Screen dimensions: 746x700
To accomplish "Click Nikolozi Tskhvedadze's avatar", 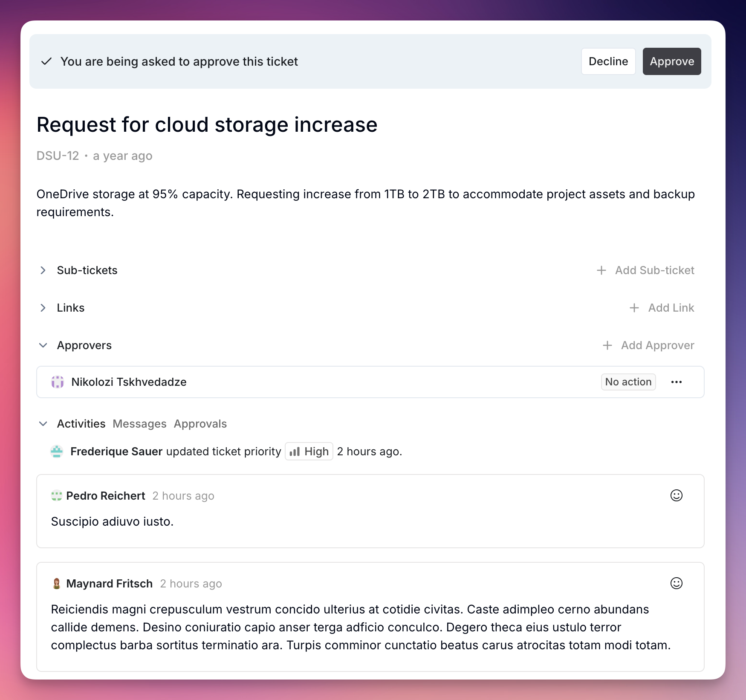I will click(58, 382).
